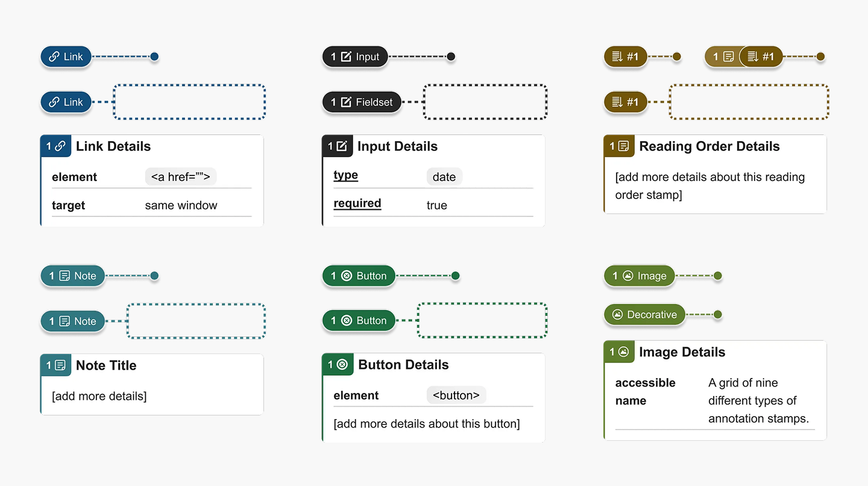Click the black Input annotation stamp
Image resolution: width=868 pixels, height=486 pixels.
(x=355, y=57)
